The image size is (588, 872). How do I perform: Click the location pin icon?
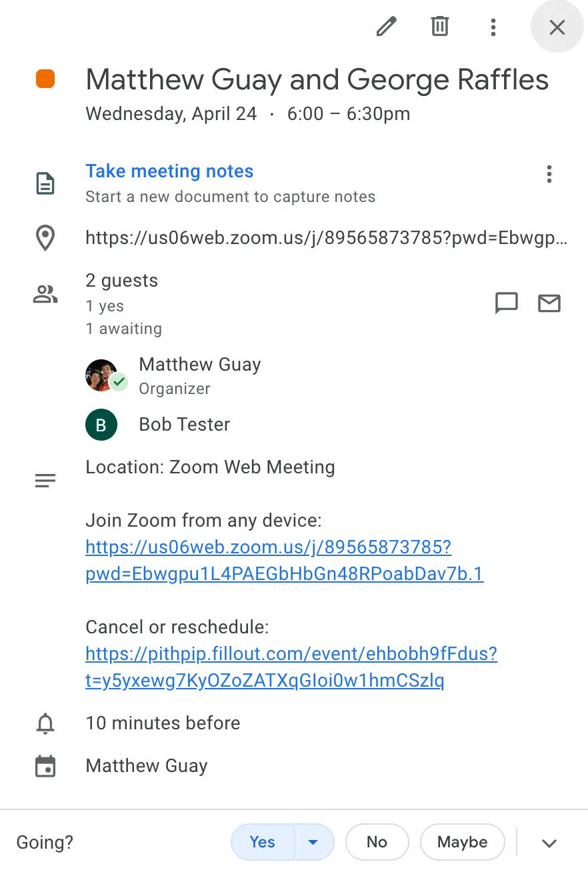tap(45, 238)
